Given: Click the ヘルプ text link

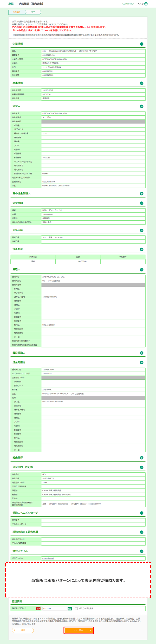Looking at the screenshot, I should pyautogui.click(x=140, y=4).
